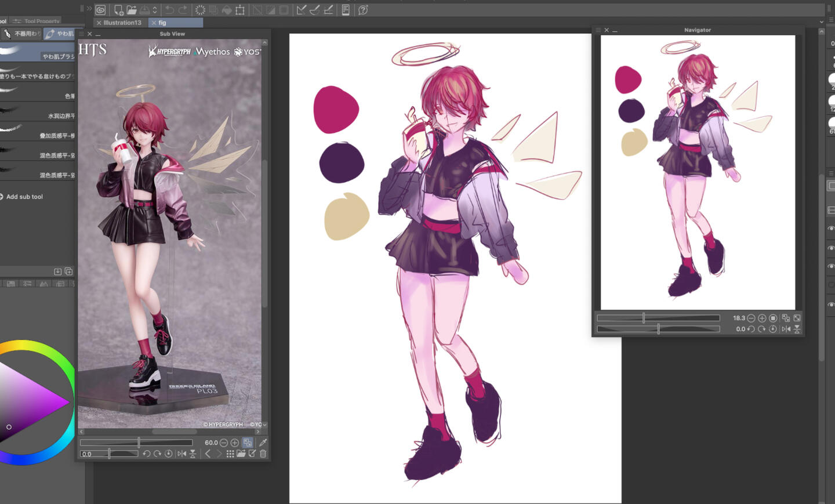This screenshot has width=835, height=504.
Task: Toggle first visible layer eye icon
Action: 830,229
